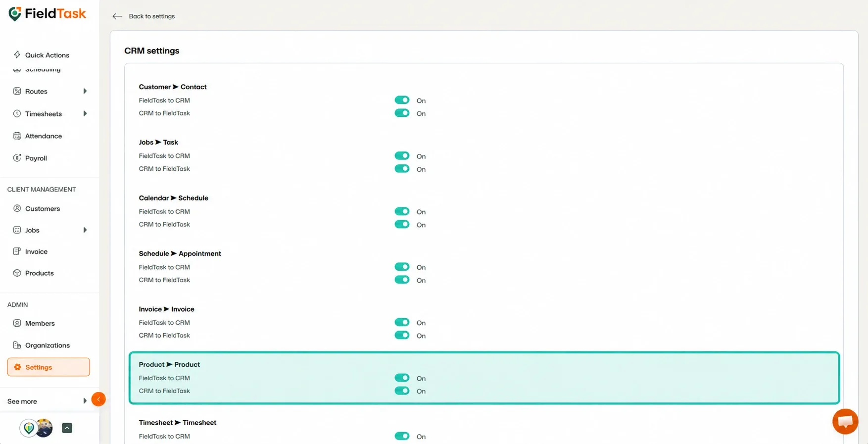This screenshot has width=868, height=444.
Task: Open Attendance in the sidebar
Action: point(44,136)
